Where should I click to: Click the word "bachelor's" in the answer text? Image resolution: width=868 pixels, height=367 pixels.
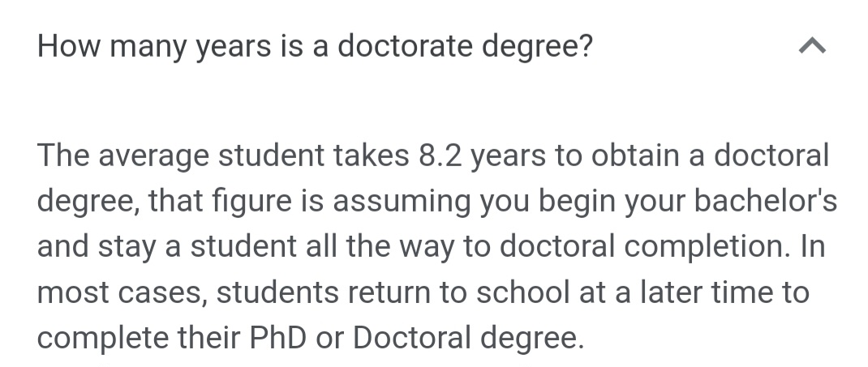765,201
